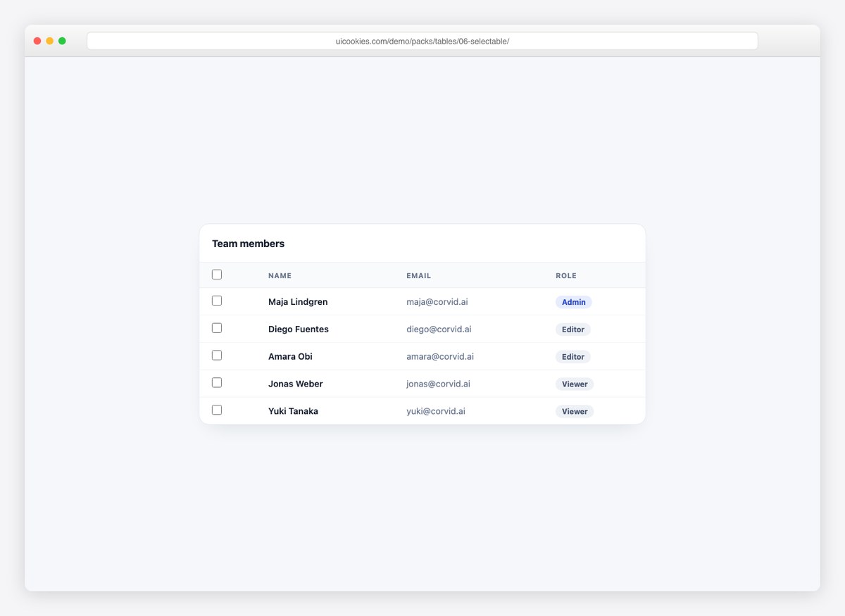This screenshot has height=616, width=845.
Task: Click the Admin role badge
Action: point(574,302)
